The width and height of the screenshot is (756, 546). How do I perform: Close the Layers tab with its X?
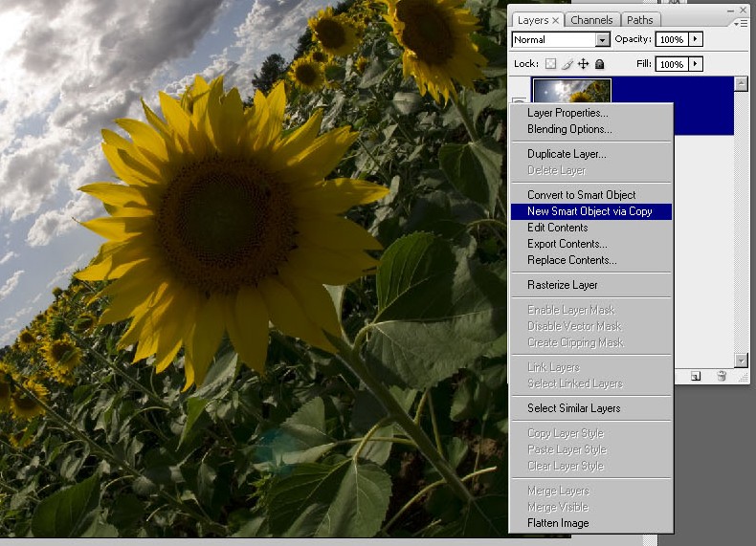click(x=555, y=20)
